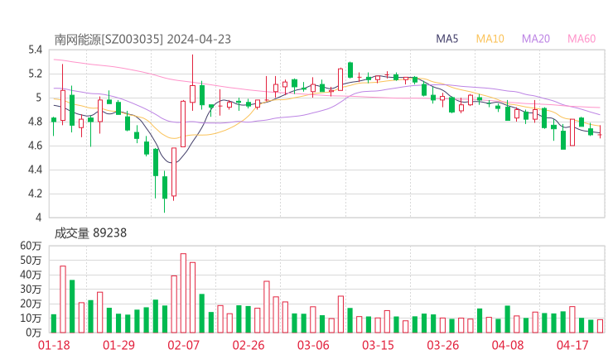The image size is (613, 364).
Task: Click the 03-15 date label
Action: pos(378,345)
